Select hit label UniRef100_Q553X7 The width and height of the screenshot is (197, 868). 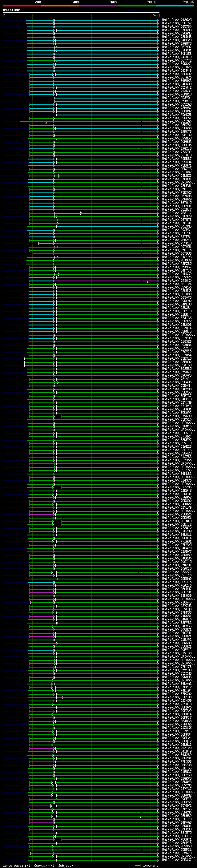177,860
